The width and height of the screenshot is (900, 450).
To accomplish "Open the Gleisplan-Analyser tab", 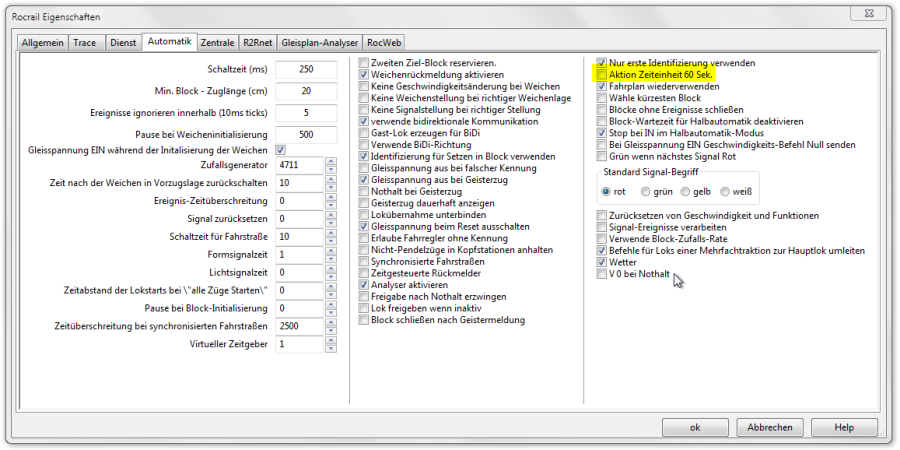I will tap(320, 42).
